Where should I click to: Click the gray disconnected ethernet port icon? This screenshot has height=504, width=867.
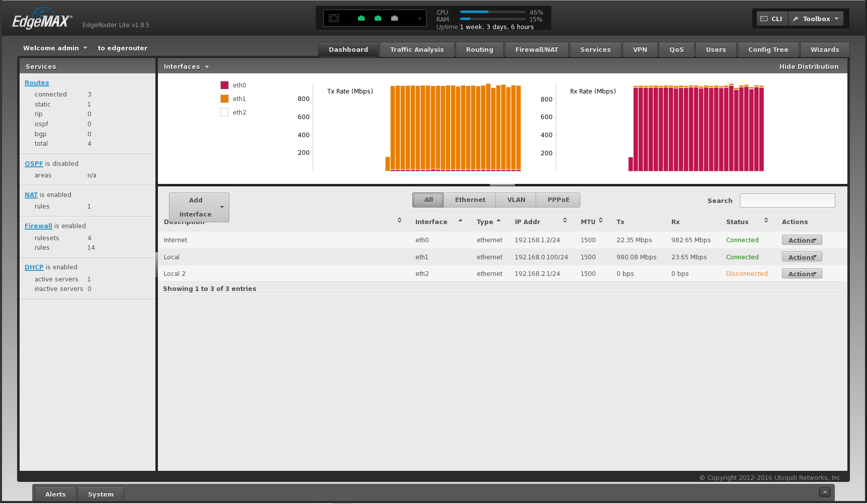point(394,19)
